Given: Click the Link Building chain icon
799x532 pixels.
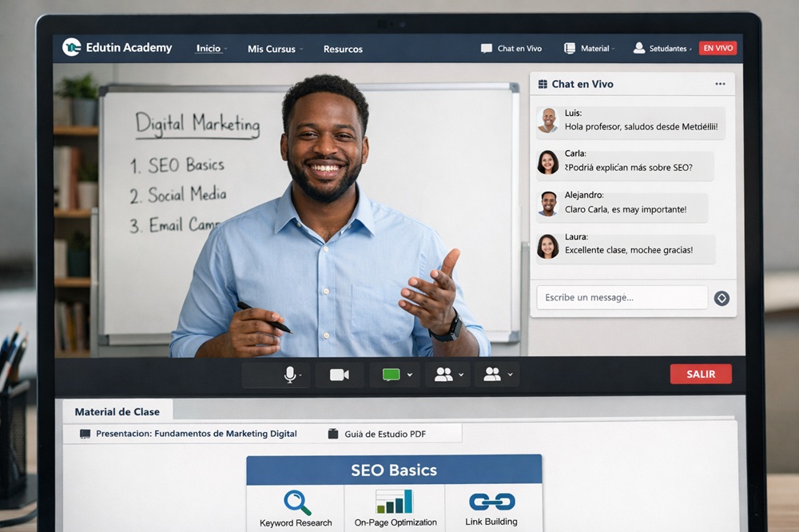Looking at the screenshot, I should click(491, 502).
